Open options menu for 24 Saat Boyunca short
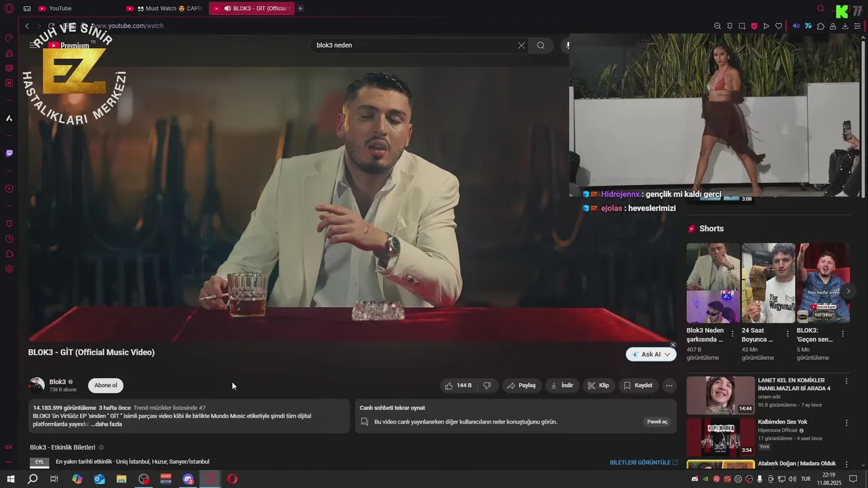 (x=787, y=333)
